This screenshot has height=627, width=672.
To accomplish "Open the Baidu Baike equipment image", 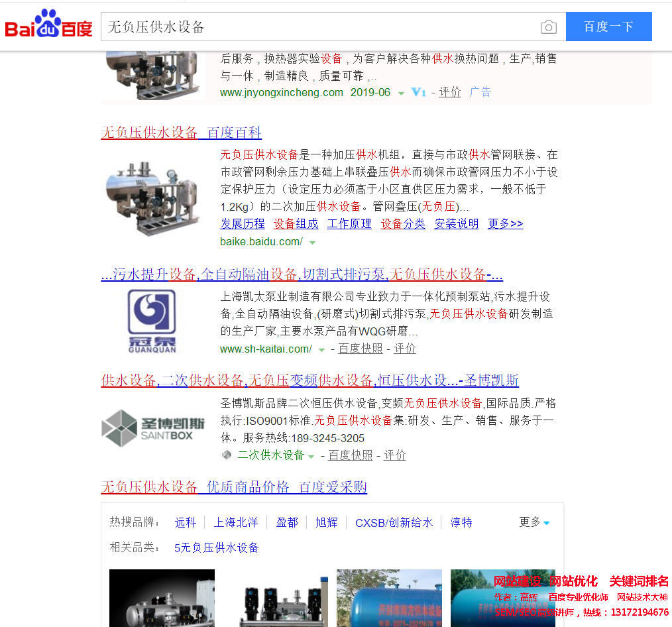I will (x=153, y=192).
